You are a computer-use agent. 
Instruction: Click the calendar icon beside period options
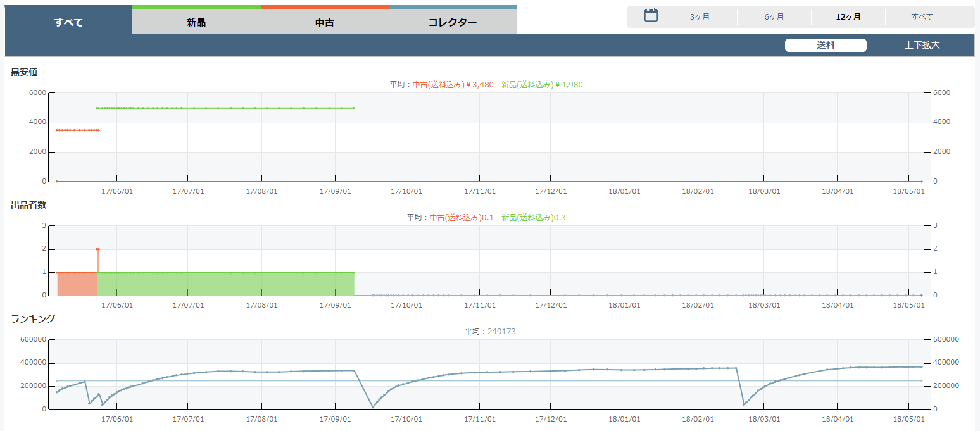651,16
